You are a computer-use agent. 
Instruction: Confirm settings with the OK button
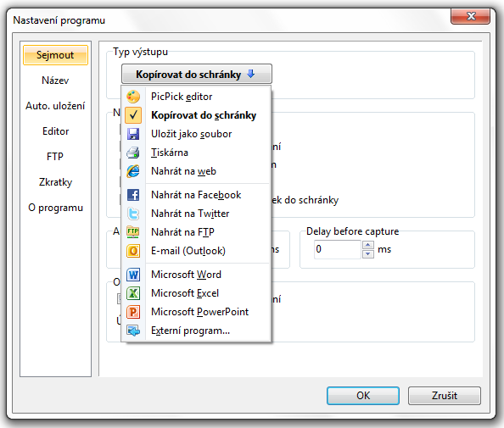(363, 396)
